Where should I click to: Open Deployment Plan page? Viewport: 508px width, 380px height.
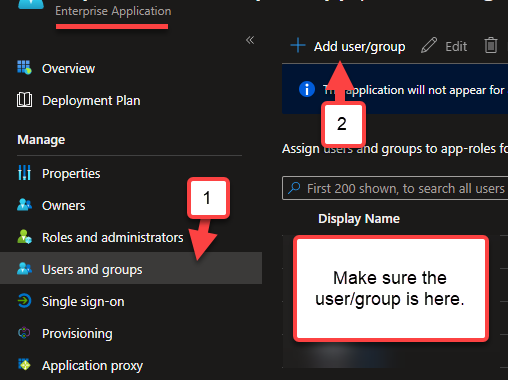[x=91, y=101]
